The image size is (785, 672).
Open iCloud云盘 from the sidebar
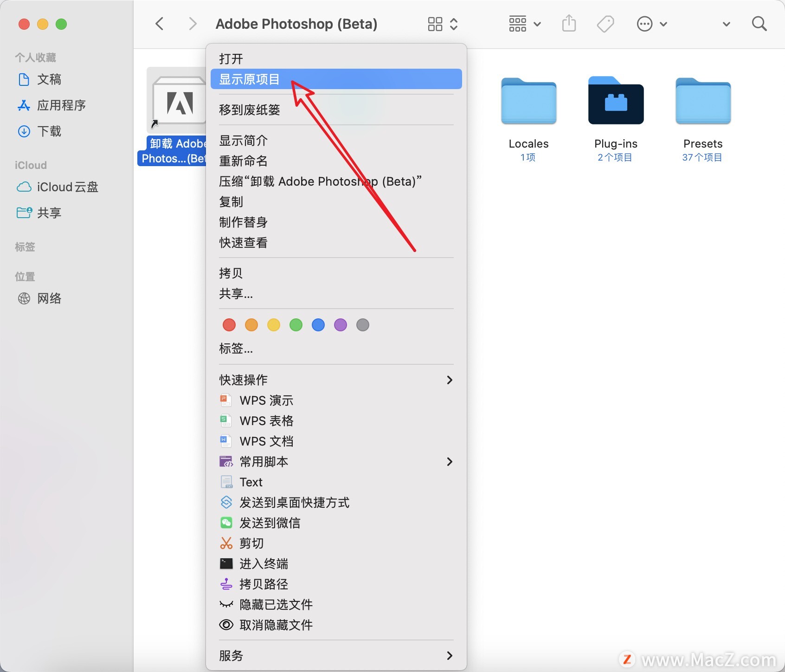67,187
